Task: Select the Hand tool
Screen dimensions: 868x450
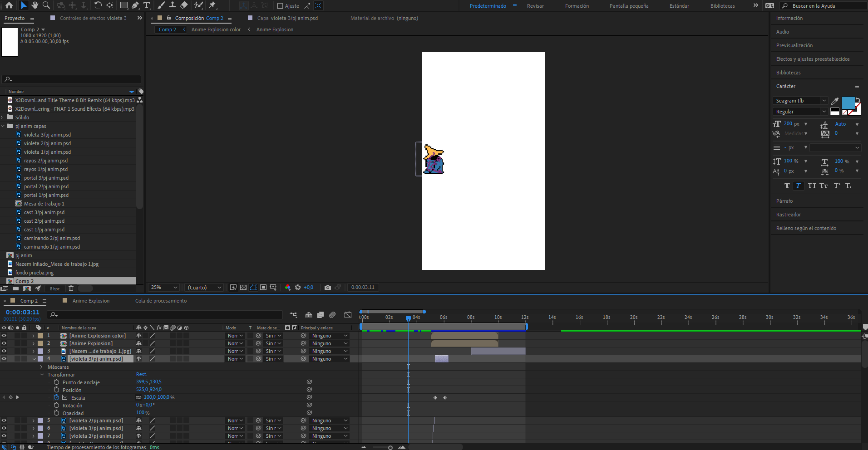Action: pyautogui.click(x=35, y=5)
